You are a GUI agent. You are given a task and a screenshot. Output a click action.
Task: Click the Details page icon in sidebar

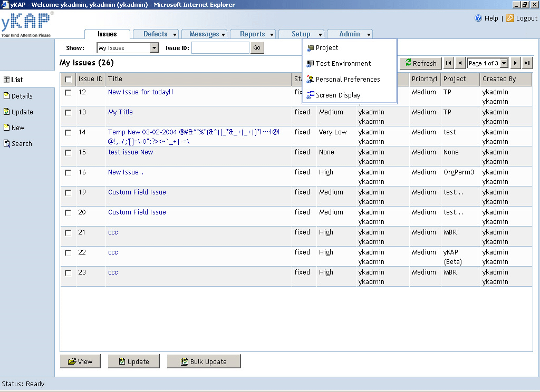pyautogui.click(x=6, y=96)
